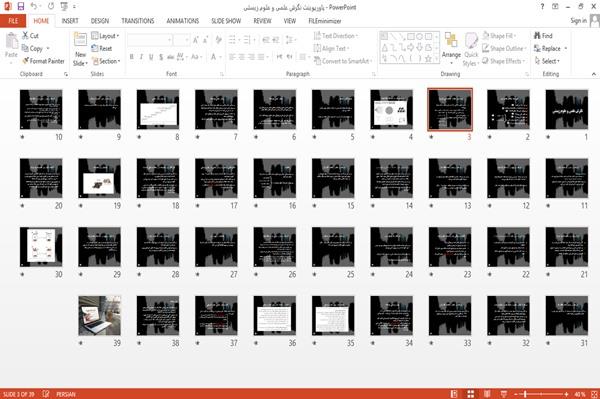This screenshot has height=399, width=600.
Task: Zoom out with the minus button
Action: click(516, 394)
